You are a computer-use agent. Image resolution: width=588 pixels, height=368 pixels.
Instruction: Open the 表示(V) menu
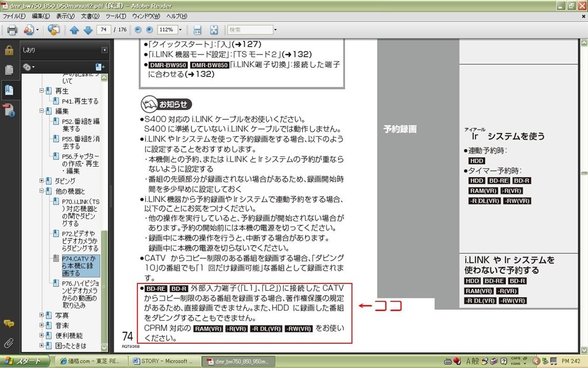(x=65, y=16)
